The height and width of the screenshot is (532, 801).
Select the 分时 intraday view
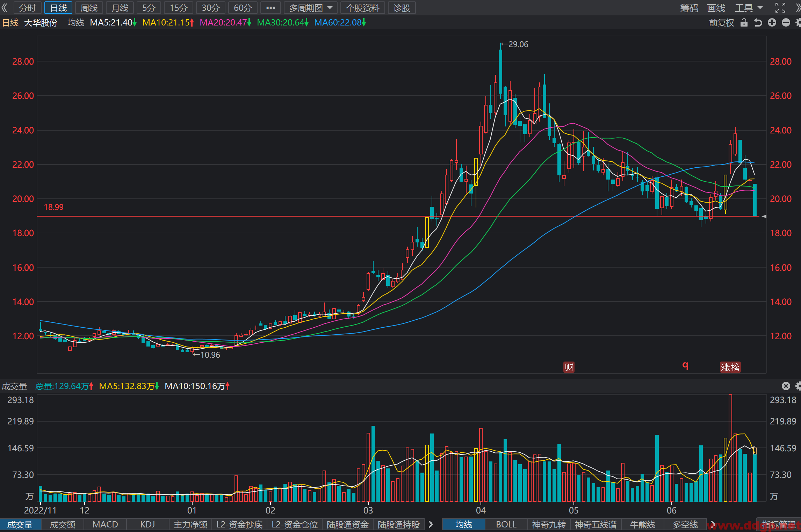tap(28, 8)
